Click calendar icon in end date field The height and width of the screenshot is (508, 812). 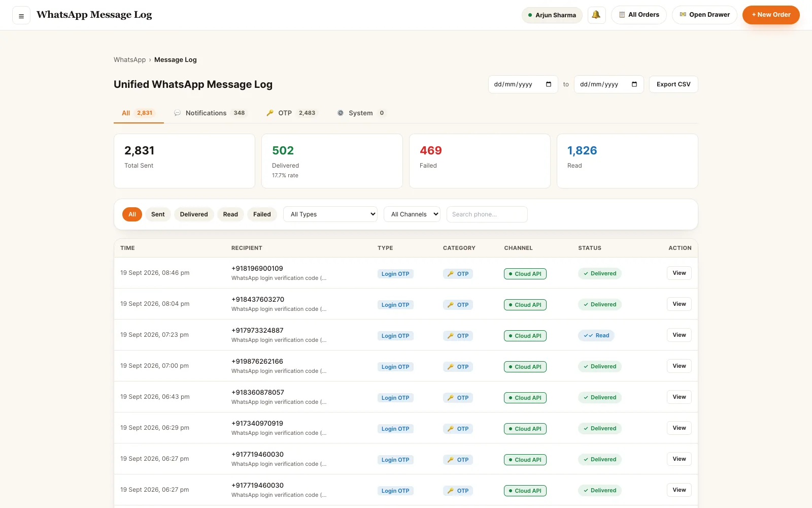pos(634,84)
